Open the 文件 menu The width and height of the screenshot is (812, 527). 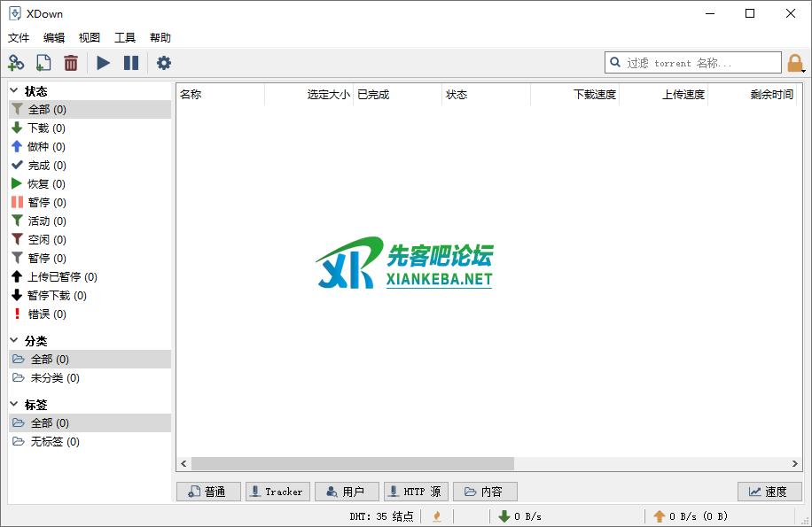pos(19,38)
